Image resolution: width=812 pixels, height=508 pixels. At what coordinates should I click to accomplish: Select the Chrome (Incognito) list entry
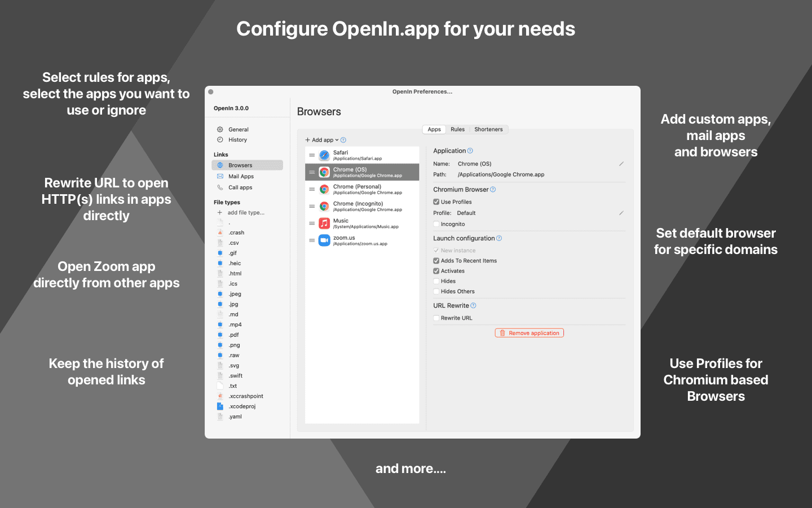(x=362, y=206)
